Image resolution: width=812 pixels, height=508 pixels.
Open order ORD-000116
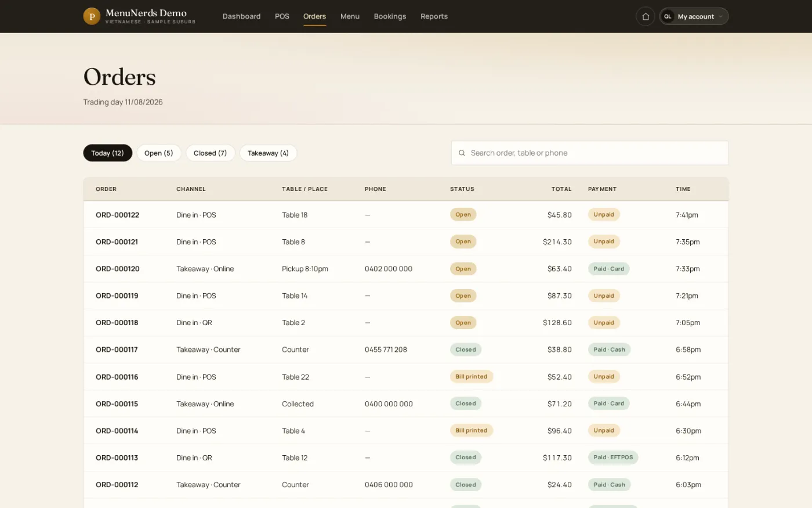pyautogui.click(x=117, y=377)
